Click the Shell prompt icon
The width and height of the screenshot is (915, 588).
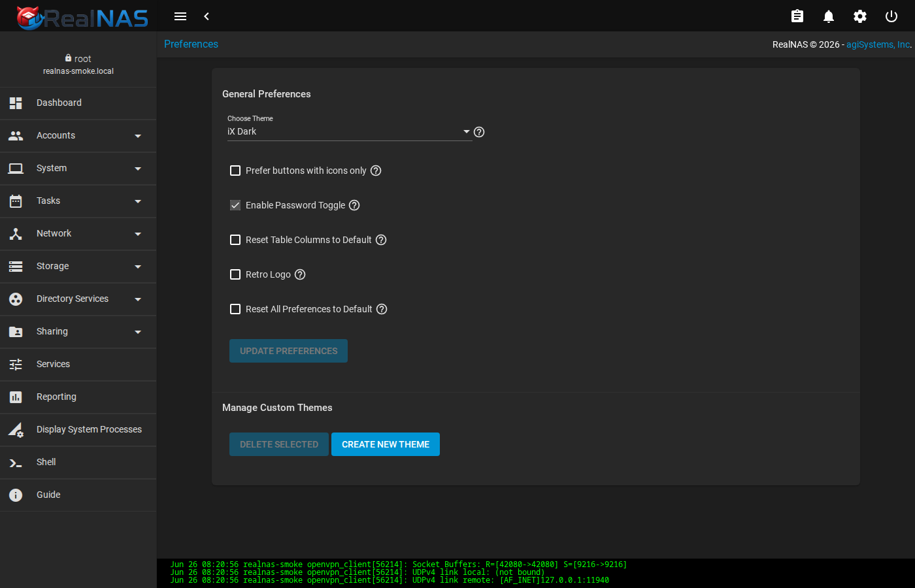click(16, 463)
